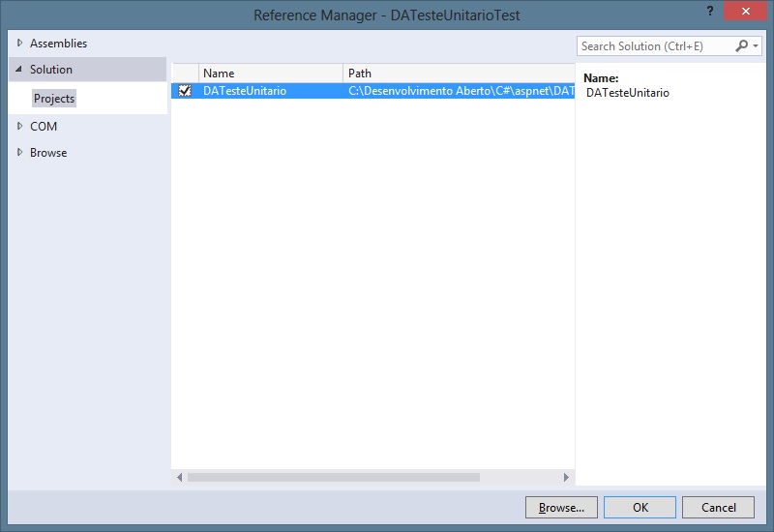Collapse the Solution category arrow
Viewport: 774px width, 532px height.
[x=19, y=70]
